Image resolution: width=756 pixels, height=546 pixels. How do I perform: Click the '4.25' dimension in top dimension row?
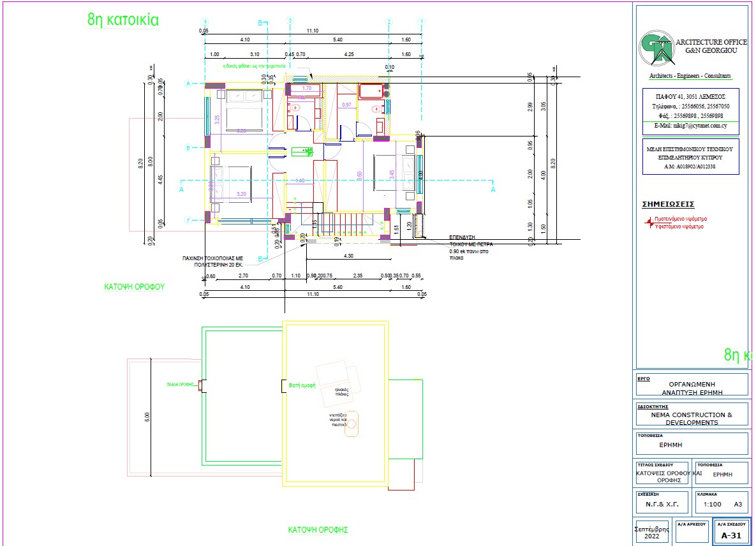(x=348, y=54)
